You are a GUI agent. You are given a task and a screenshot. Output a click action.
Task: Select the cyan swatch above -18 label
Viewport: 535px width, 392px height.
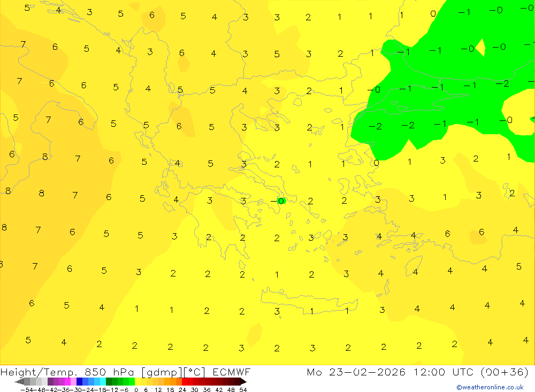(x=103, y=381)
